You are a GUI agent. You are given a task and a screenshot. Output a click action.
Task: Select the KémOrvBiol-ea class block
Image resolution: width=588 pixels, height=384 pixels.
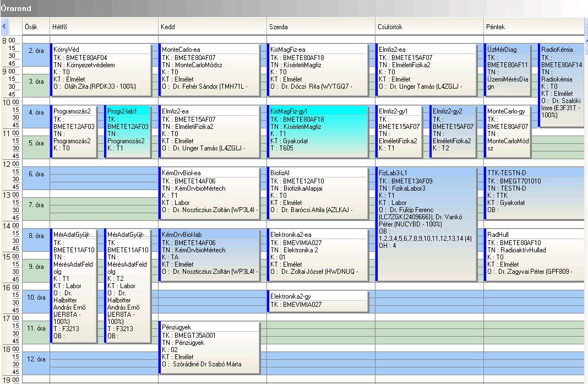209,193
